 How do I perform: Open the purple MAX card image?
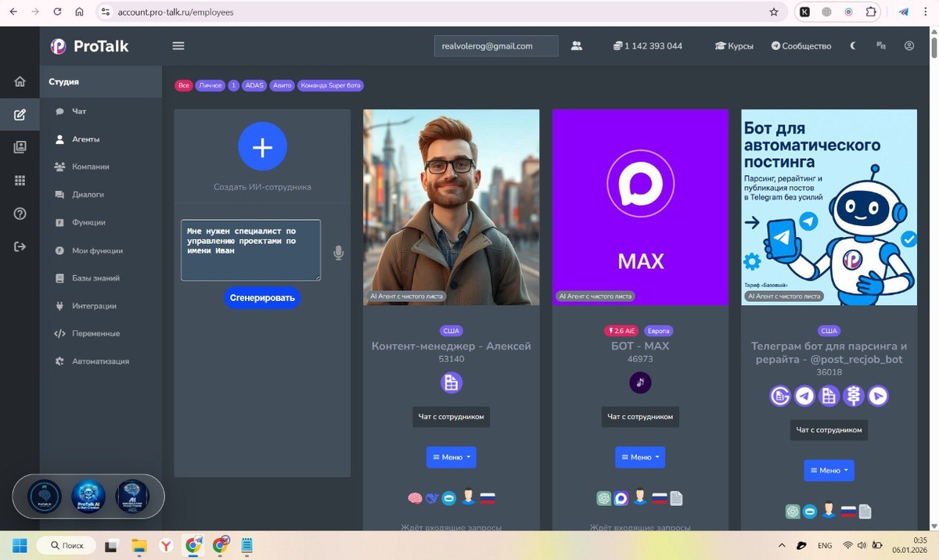click(x=640, y=207)
